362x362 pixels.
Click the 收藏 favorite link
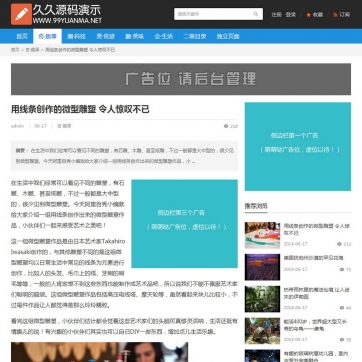318,15
